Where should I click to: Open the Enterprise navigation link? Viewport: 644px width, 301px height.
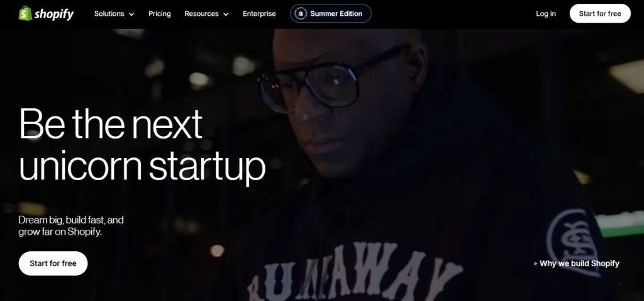coord(259,14)
